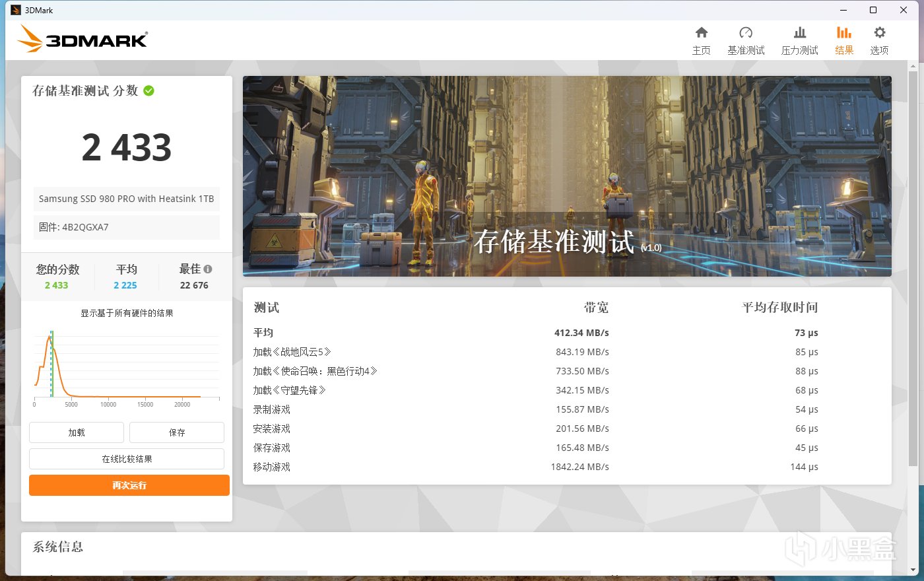Open the 基准测试 benchmarks gauge icon
Screen dimensions: 924x581
[746, 33]
